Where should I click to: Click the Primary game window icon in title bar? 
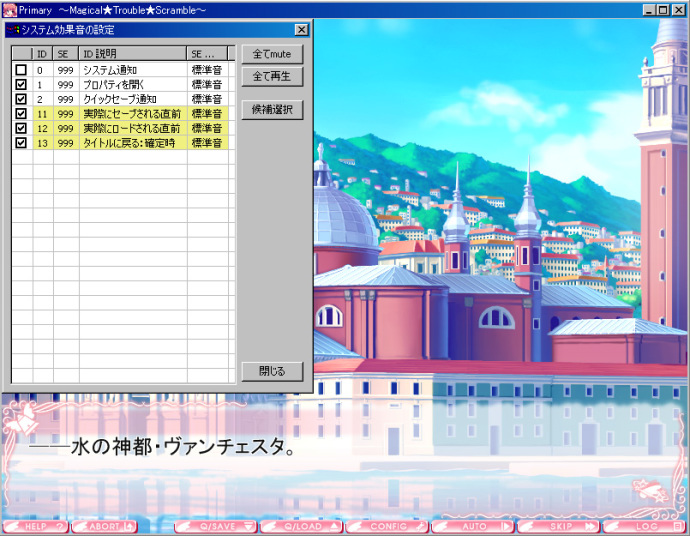point(9,10)
